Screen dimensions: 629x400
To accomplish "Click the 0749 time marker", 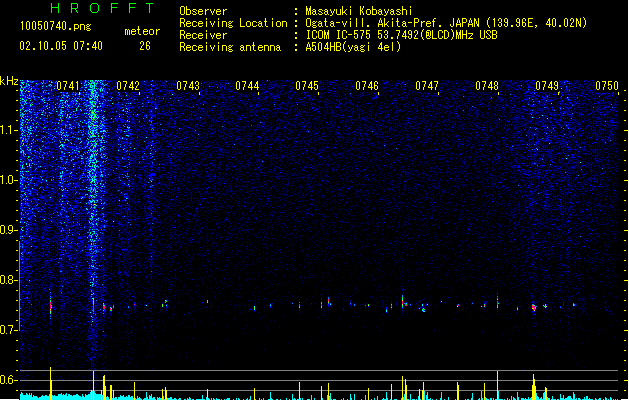I will pos(547,85).
